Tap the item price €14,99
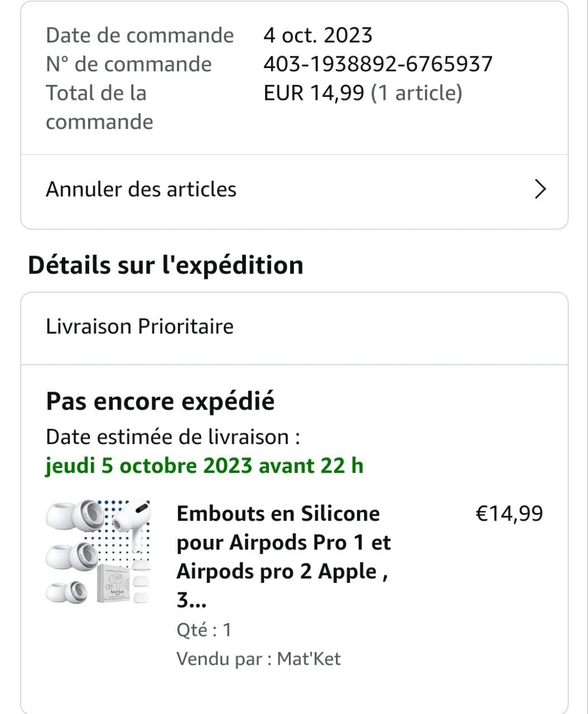588x714 pixels. [509, 513]
